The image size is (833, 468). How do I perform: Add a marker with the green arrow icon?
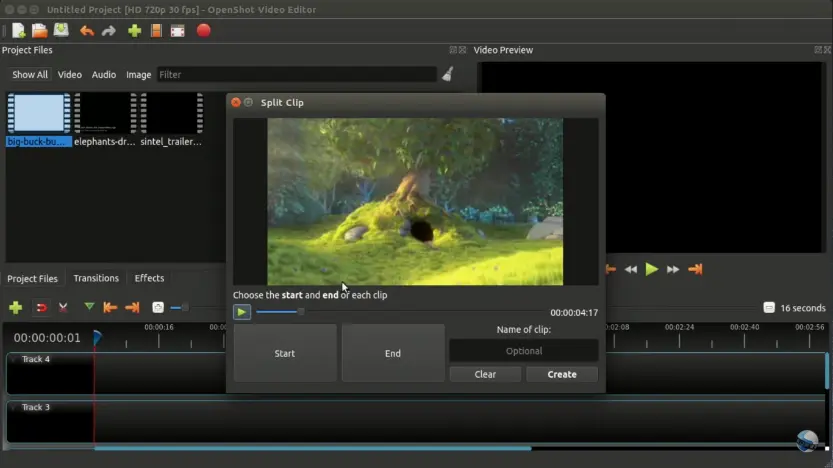89,307
